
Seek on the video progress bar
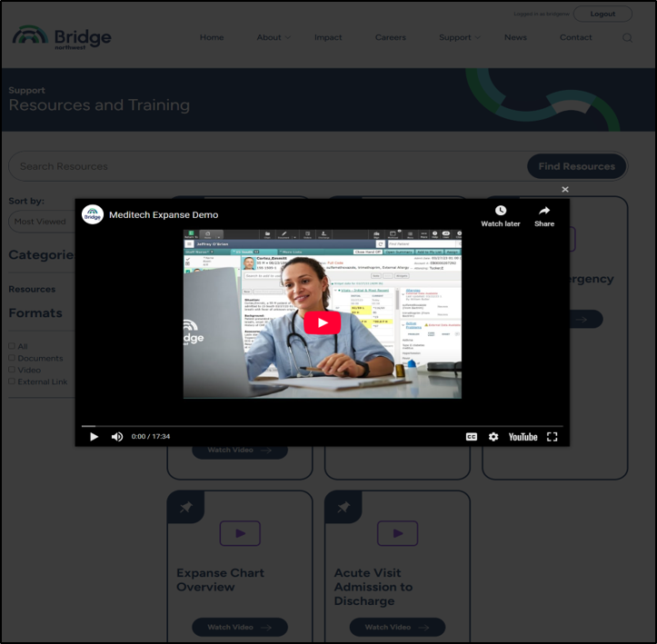[x=322, y=426]
